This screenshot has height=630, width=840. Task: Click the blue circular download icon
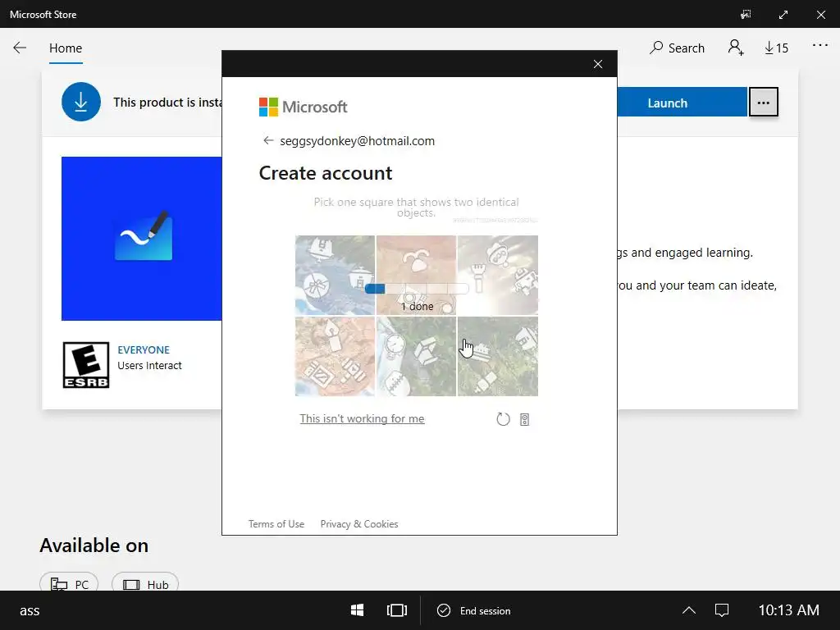coord(81,102)
